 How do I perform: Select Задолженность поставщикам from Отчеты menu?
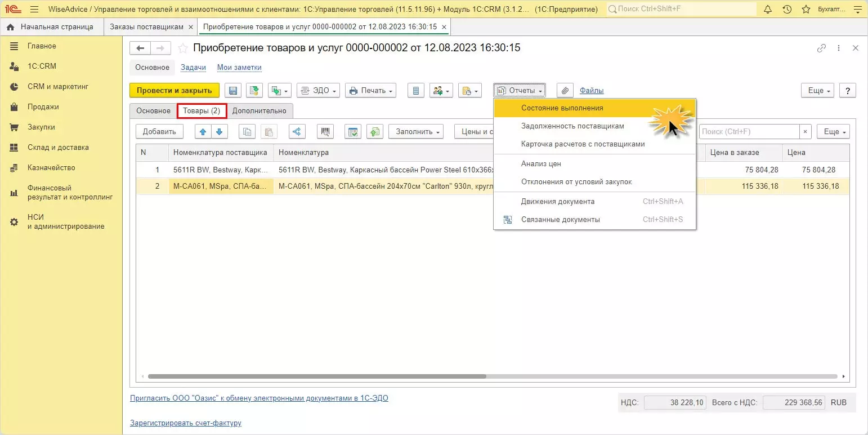point(572,126)
